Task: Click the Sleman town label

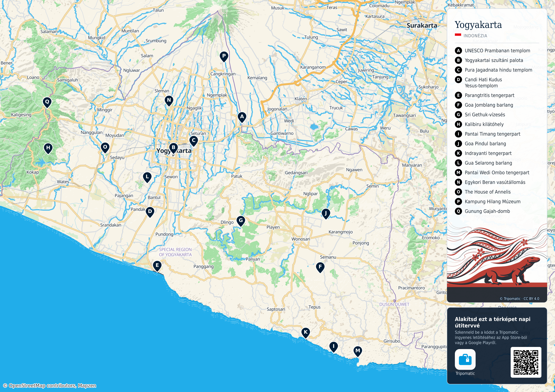Action: pyautogui.click(x=162, y=91)
